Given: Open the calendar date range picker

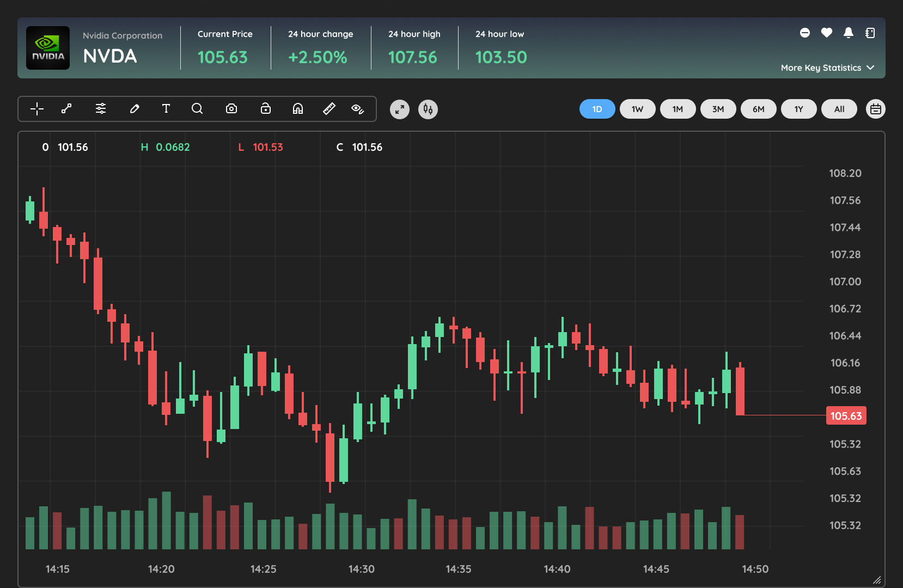Looking at the screenshot, I should 876,109.
